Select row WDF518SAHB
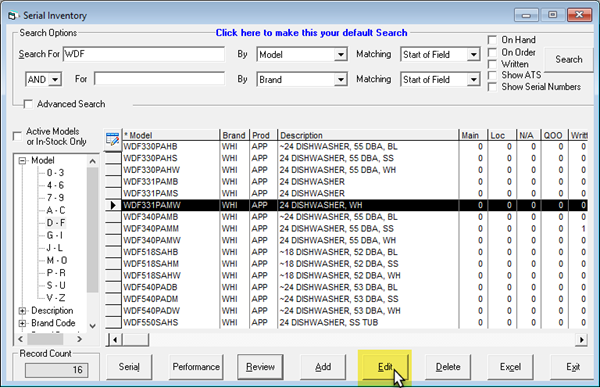600x388 pixels. (355, 252)
